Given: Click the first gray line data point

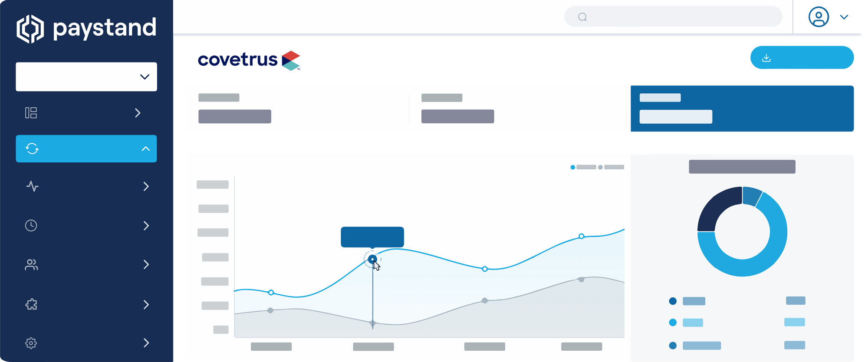Looking at the screenshot, I should [x=270, y=310].
